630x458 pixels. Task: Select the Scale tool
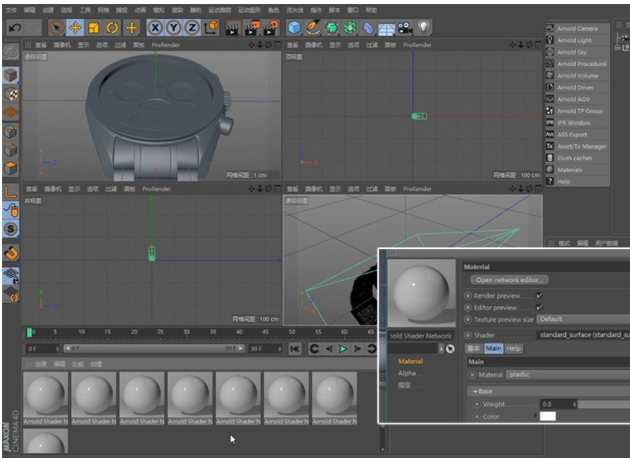point(93,27)
